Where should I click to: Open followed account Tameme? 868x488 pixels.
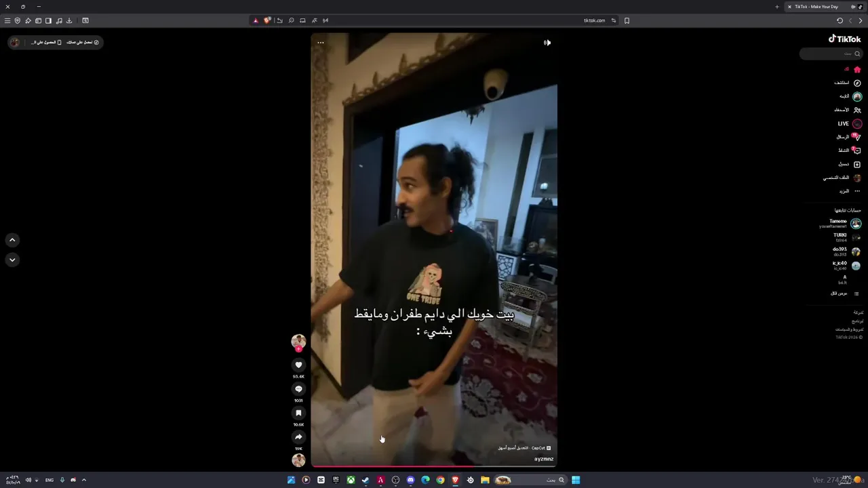(x=840, y=223)
